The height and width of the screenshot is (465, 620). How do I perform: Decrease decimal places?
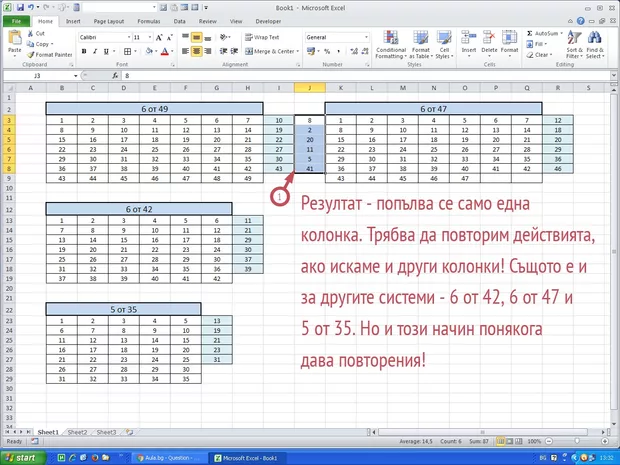(x=364, y=51)
